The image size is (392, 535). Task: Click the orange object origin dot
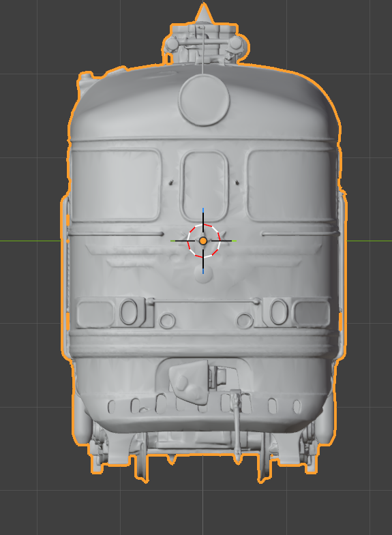point(203,241)
